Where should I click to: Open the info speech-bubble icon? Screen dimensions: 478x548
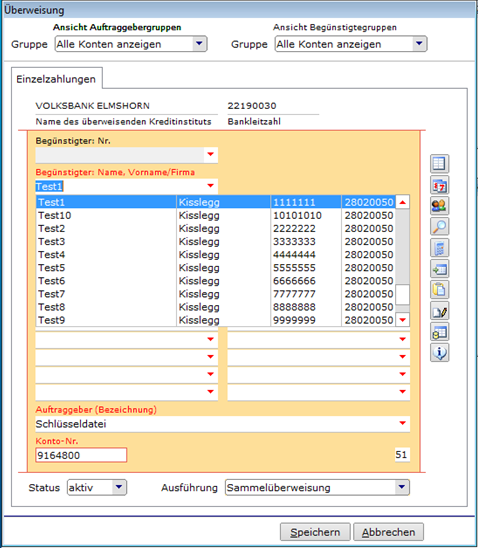tap(439, 353)
